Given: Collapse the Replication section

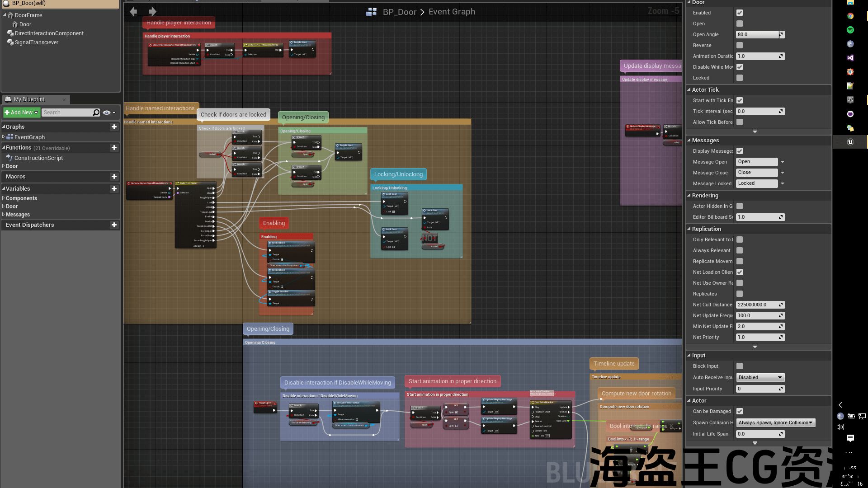Looking at the screenshot, I should pos(689,229).
